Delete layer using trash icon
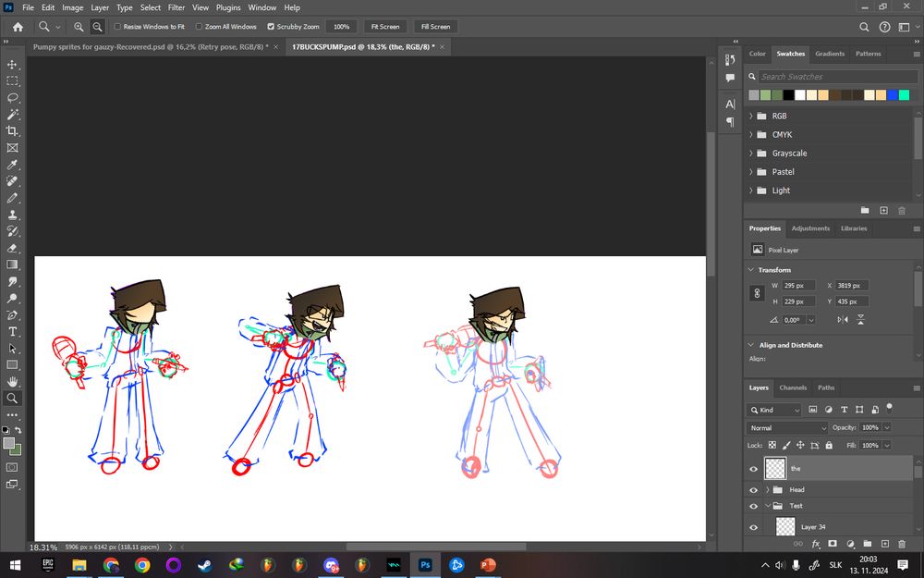The width and height of the screenshot is (924, 578). coord(902,544)
